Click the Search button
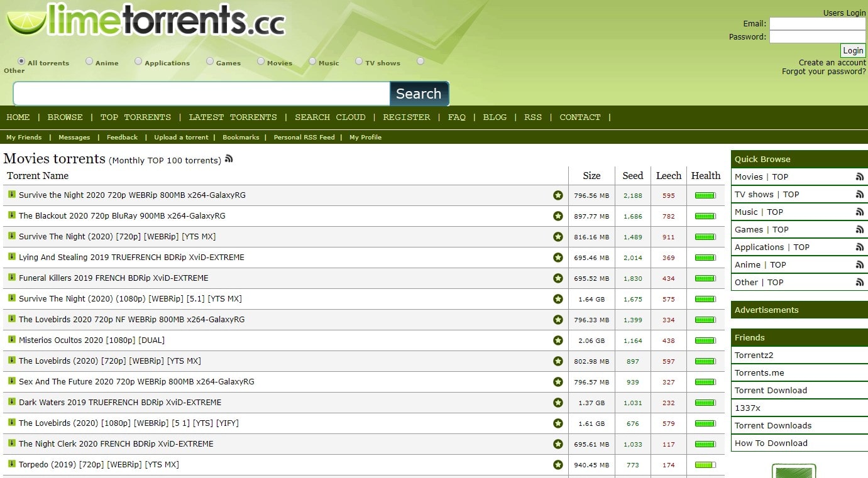Image resolution: width=868 pixels, height=478 pixels. point(419,94)
